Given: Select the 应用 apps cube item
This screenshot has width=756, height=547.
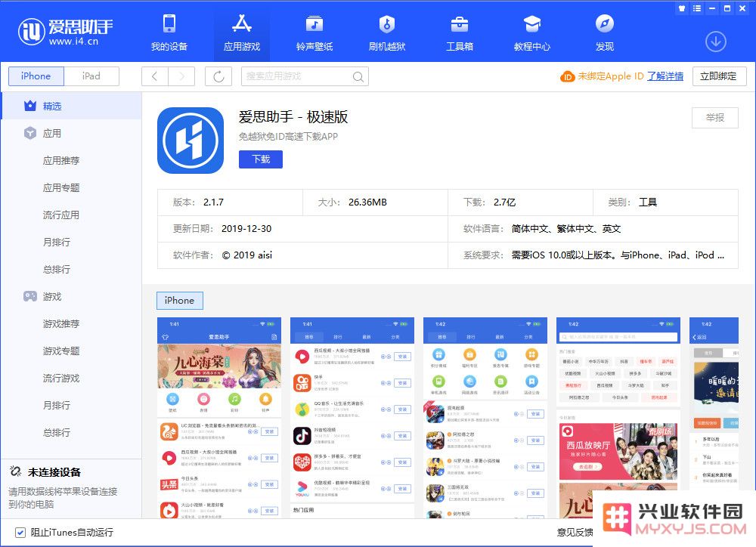Looking at the screenshot, I should pos(71,133).
